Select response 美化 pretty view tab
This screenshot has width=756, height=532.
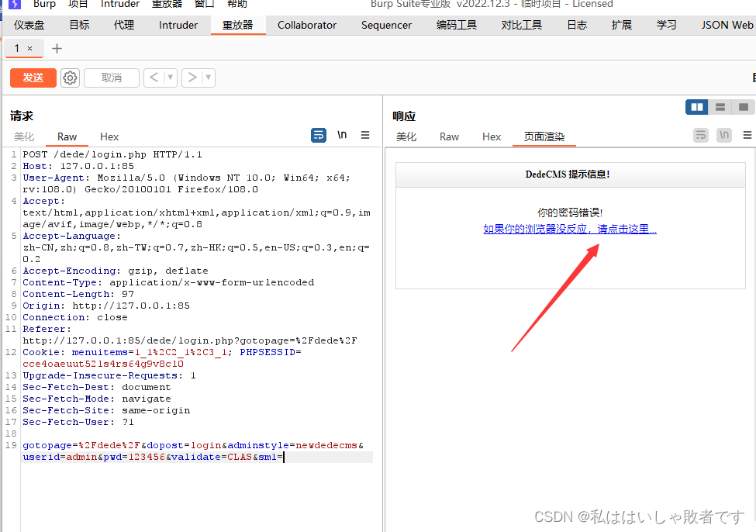pyautogui.click(x=406, y=137)
